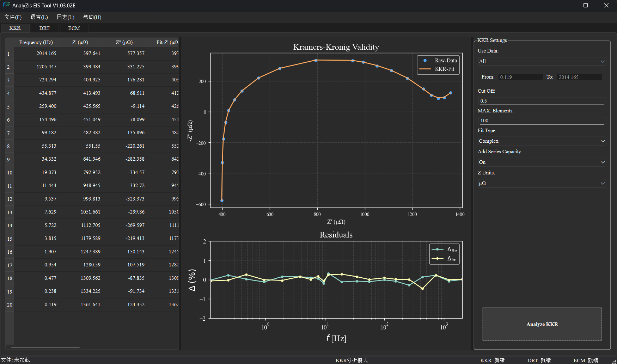Open the 文件(F) menu
The width and height of the screenshot is (617, 364).
[13, 17]
